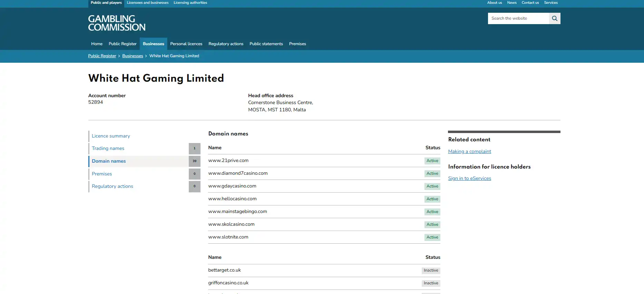The width and height of the screenshot is (644, 294).
Task: Select www.mainstagebingo.com domain text
Action: click(237, 212)
